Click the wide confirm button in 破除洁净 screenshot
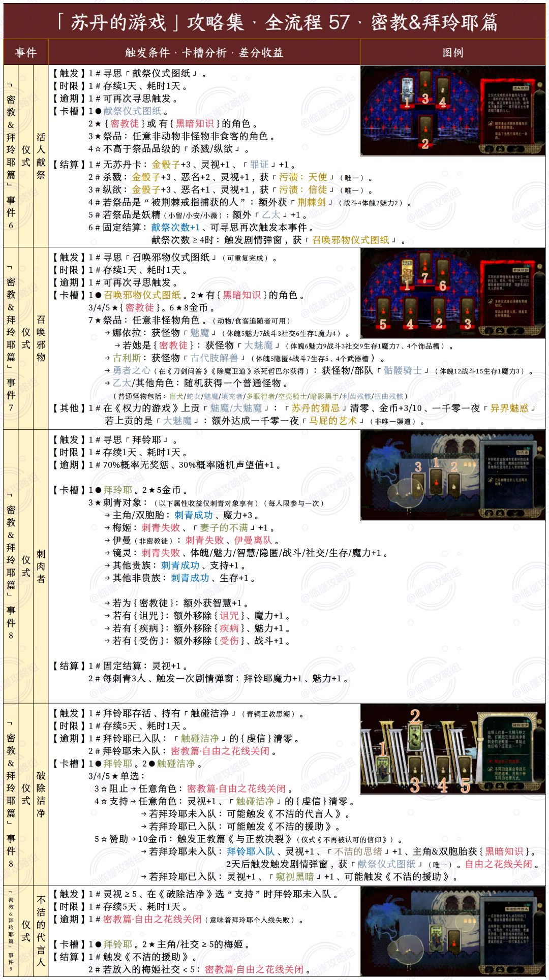 click(515, 785)
